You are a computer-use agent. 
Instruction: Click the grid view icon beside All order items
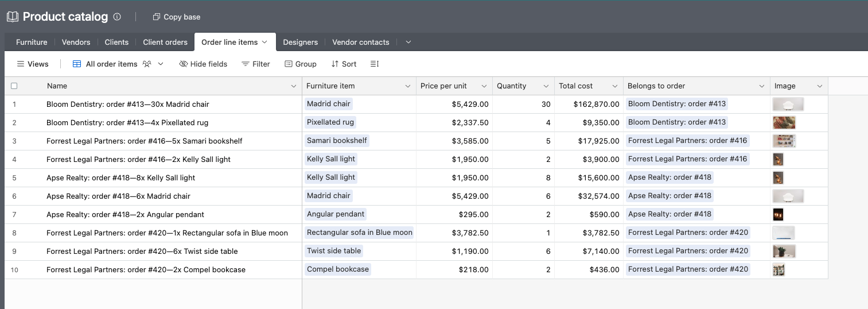77,64
